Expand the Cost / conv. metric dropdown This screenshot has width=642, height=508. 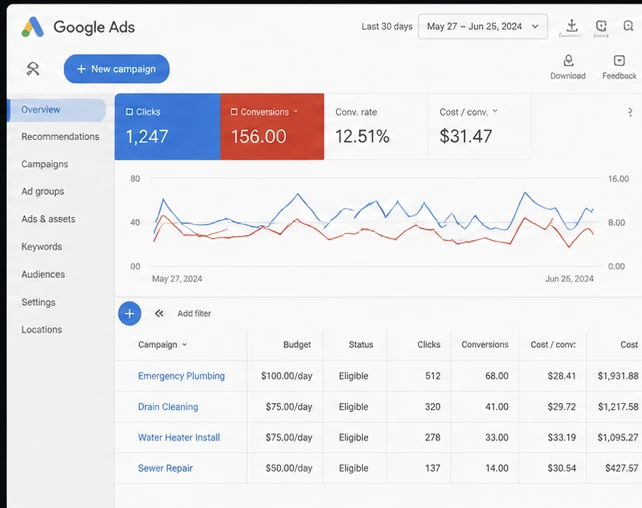coord(495,111)
